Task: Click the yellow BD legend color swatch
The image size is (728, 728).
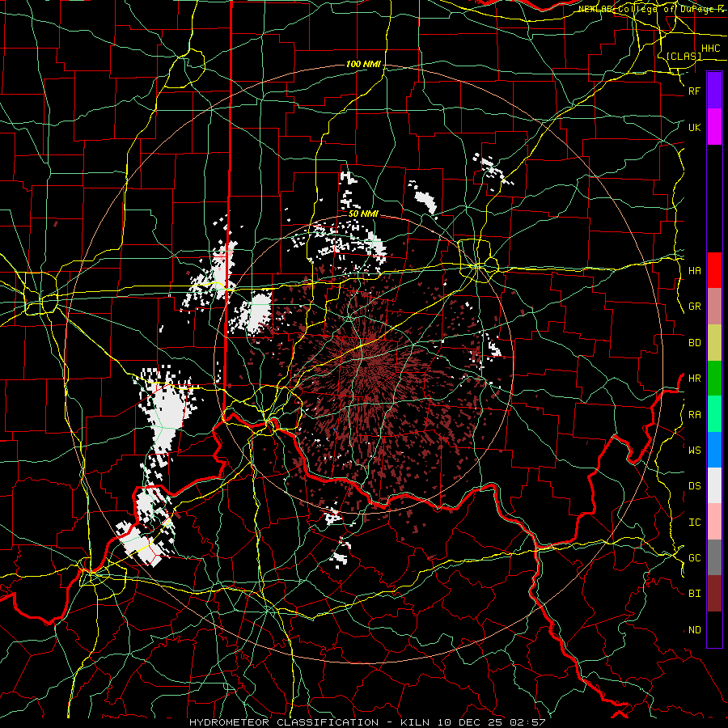Action: (714, 343)
